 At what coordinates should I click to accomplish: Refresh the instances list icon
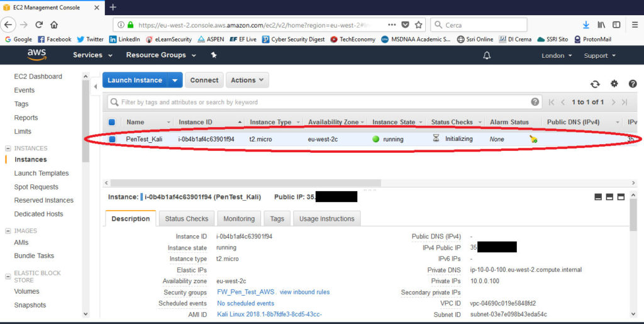[x=595, y=84]
